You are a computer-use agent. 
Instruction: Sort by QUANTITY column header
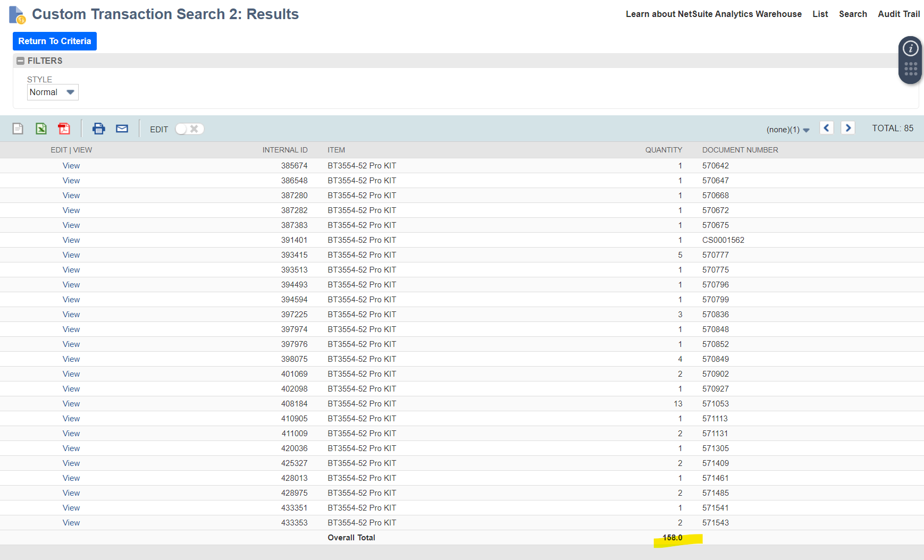pyautogui.click(x=663, y=150)
